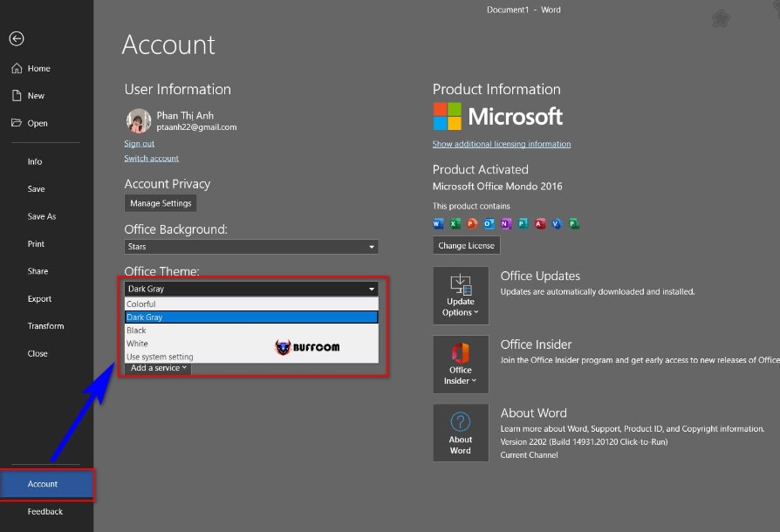The image size is (780, 532).
Task: Click the Outlook app icon under product contents
Action: point(489,224)
